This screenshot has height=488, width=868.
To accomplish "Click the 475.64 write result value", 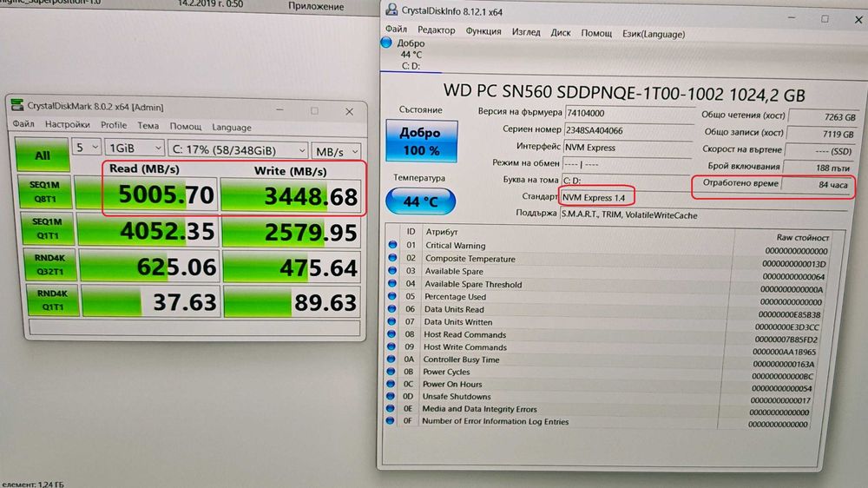I will coord(319,267).
